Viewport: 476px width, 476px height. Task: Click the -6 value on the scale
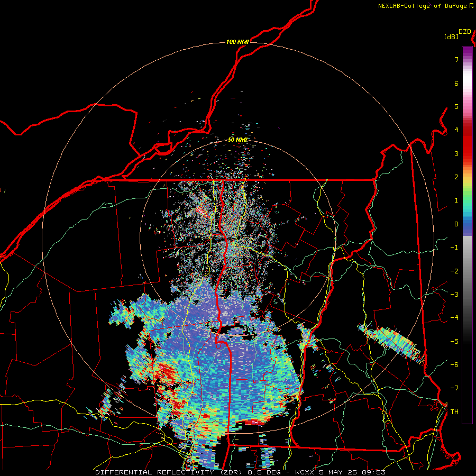pos(454,365)
